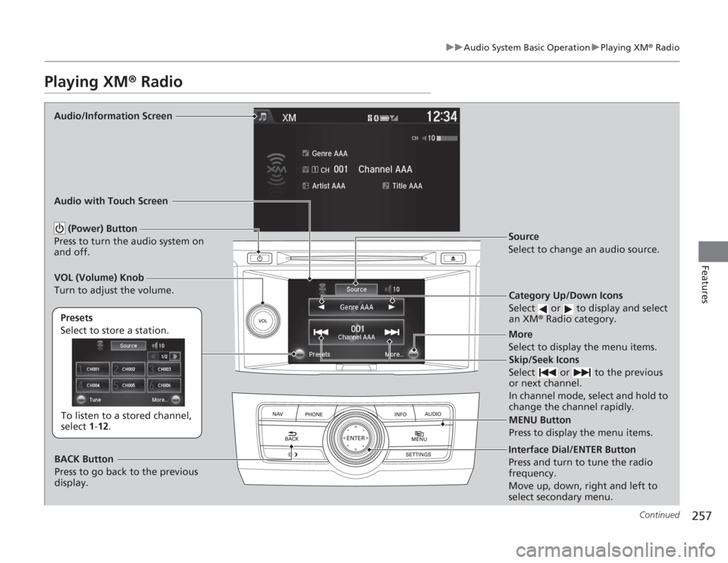Push the power button on the audio unit
The height and width of the screenshot is (563, 728).
click(x=259, y=258)
